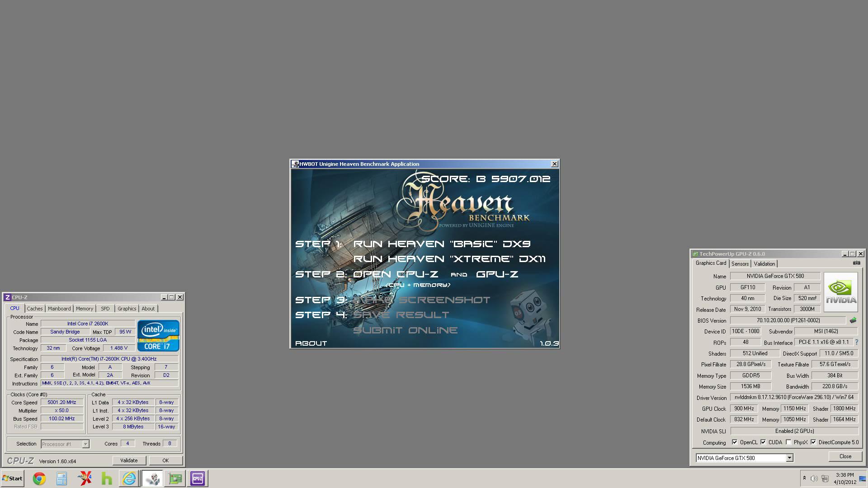Select the CPU tab in CPU-Z
Screen dimensions: 868x488
click(x=15, y=308)
